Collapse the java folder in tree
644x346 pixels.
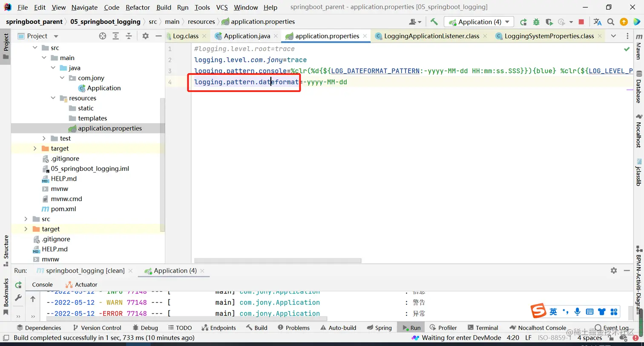tap(53, 68)
